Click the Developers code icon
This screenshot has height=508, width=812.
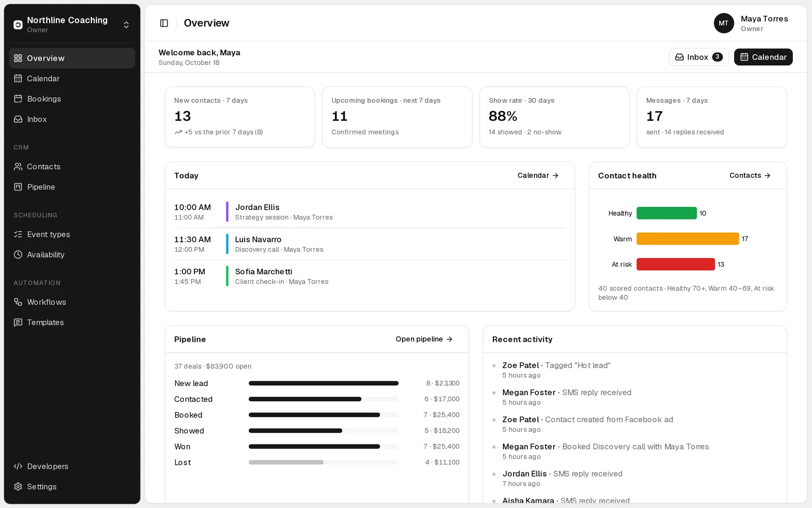(18, 466)
